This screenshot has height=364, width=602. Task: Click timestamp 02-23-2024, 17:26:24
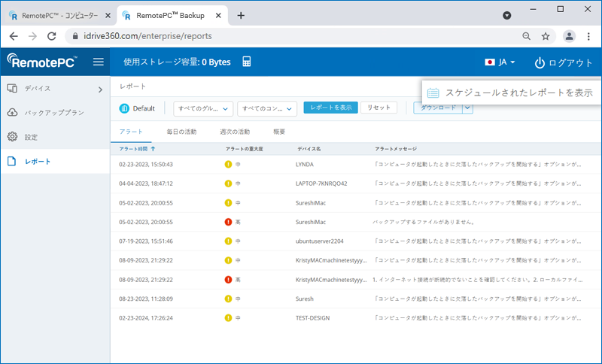(x=146, y=318)
